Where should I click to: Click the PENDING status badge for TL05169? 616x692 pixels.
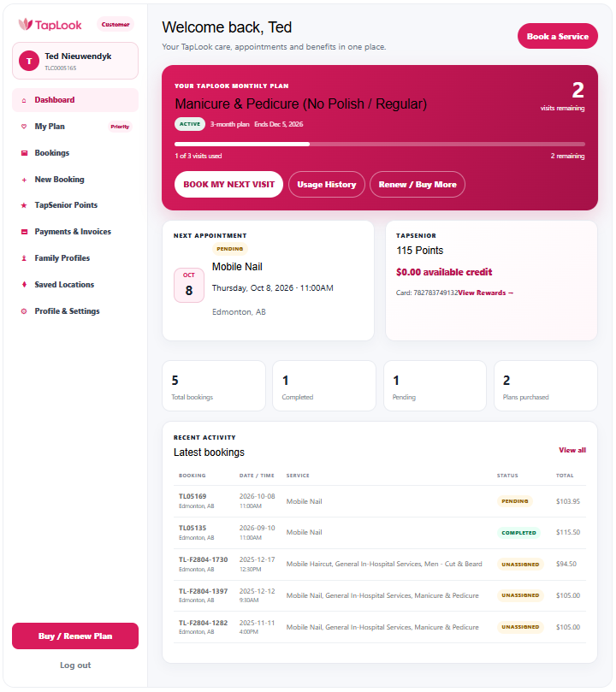coord(514,501)
